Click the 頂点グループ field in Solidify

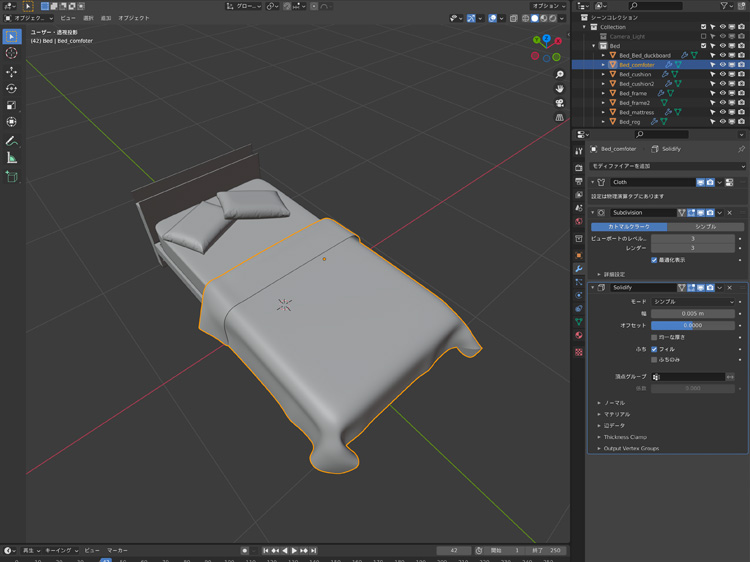(x=688, y=377)
